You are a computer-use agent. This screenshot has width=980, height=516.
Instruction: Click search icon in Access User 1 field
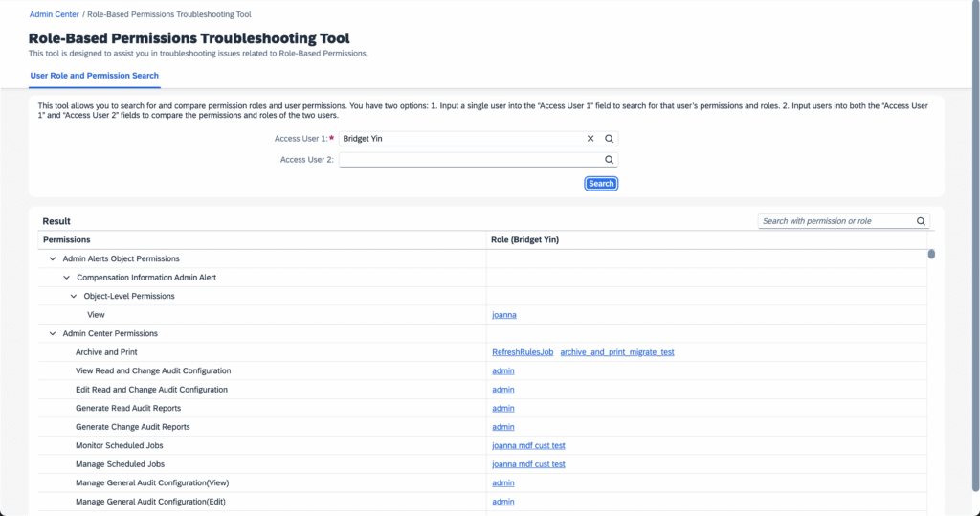pos(609,138)
